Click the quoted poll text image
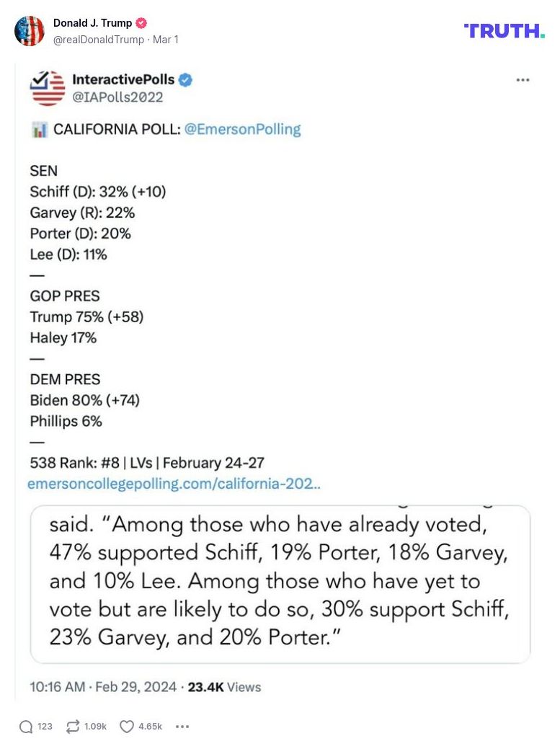The height and width of the screenshot is (749, 560). tap(280, 584)
